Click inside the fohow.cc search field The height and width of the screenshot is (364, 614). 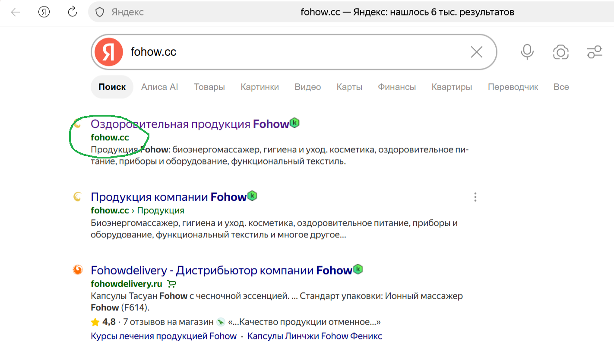click(x=294, y=52)
